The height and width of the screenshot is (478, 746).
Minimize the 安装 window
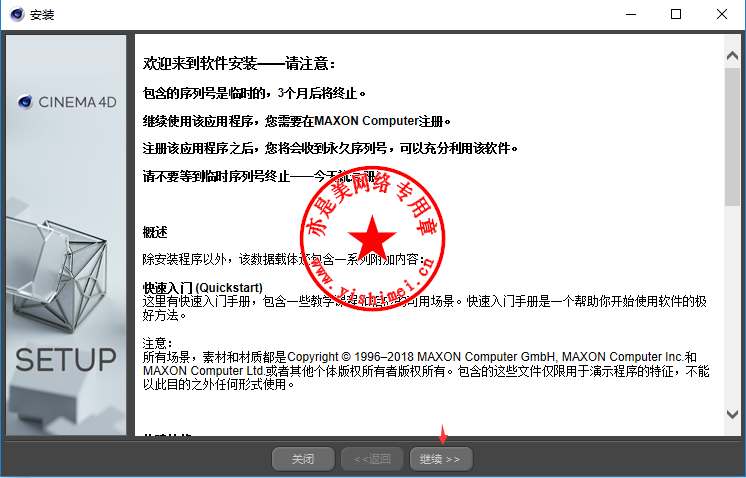point(631,14)
